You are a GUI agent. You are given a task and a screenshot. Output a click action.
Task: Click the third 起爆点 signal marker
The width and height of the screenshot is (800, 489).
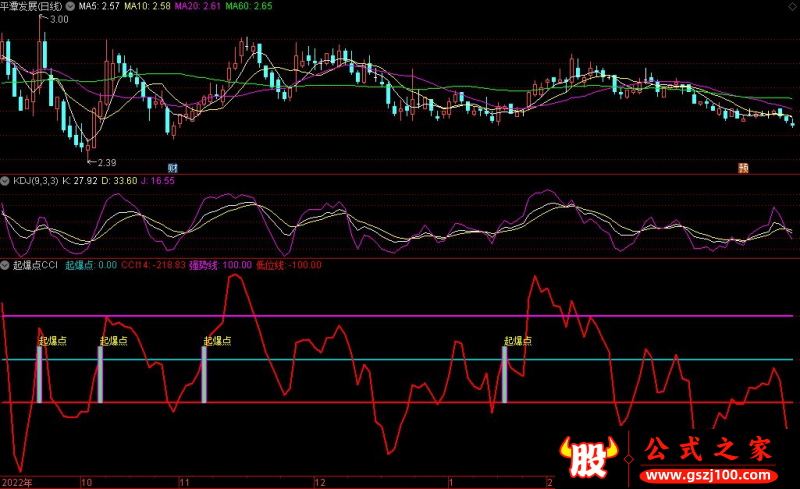coord(217,341)
